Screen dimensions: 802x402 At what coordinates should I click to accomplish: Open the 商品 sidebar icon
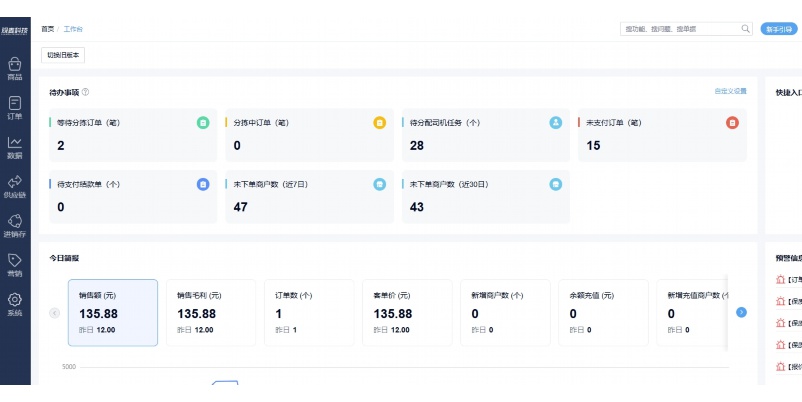coord(15,64)
